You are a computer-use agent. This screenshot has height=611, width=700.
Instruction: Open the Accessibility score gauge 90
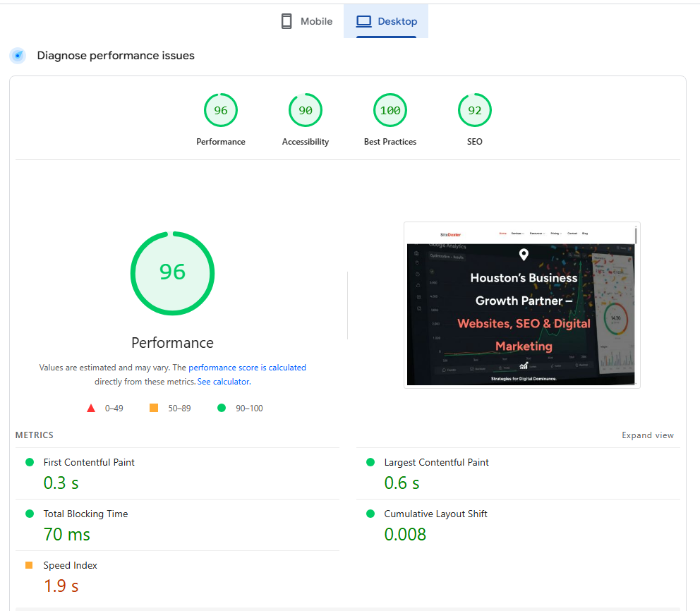pyautogui.click(x=306, y=110)
